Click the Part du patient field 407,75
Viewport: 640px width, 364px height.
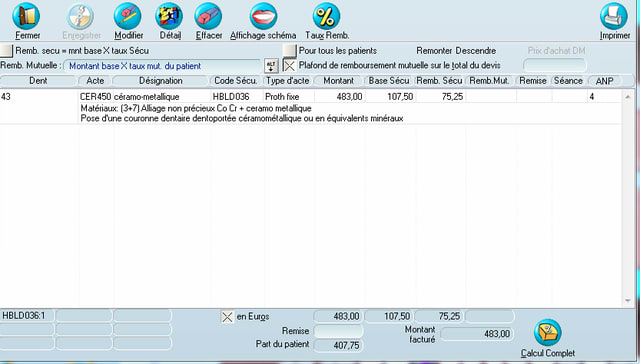pyautogui.click(x=338, y=345)
